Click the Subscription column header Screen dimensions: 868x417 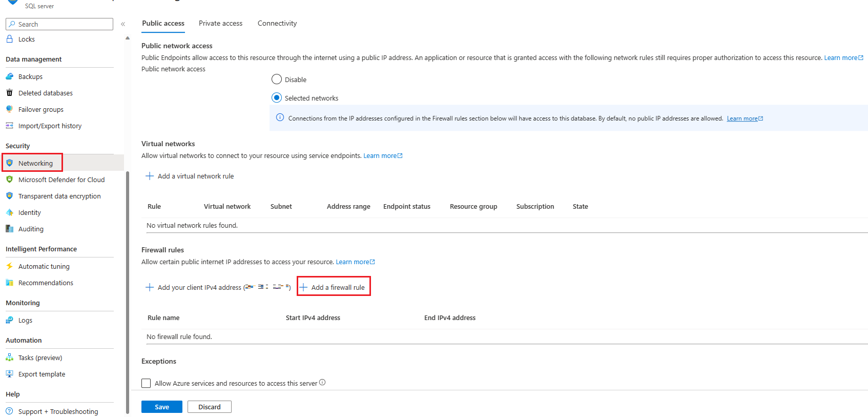535,207
